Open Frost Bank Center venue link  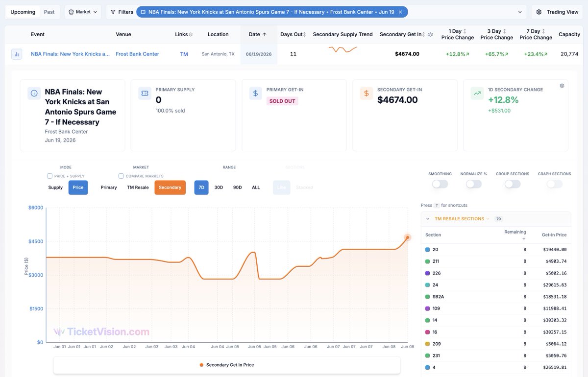(137, 54)
